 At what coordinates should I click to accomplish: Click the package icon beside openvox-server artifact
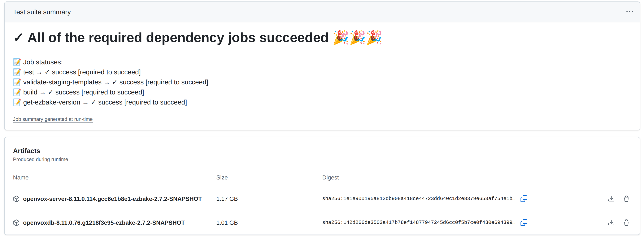[16, 199]
